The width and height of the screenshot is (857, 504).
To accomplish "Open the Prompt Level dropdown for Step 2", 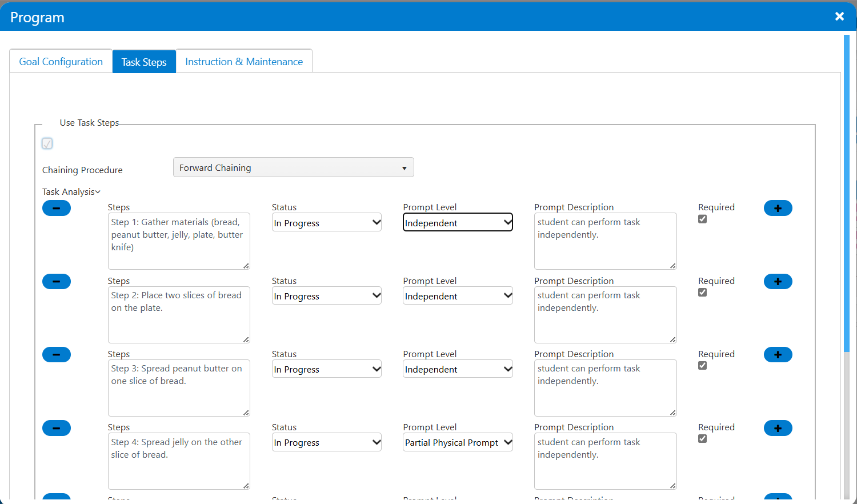I will click(x=458, y=295).
